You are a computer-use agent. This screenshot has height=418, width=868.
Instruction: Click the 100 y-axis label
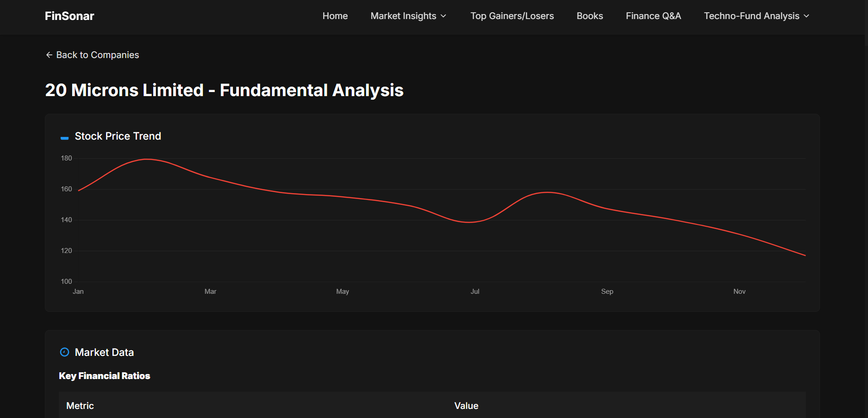coord(66,282)
